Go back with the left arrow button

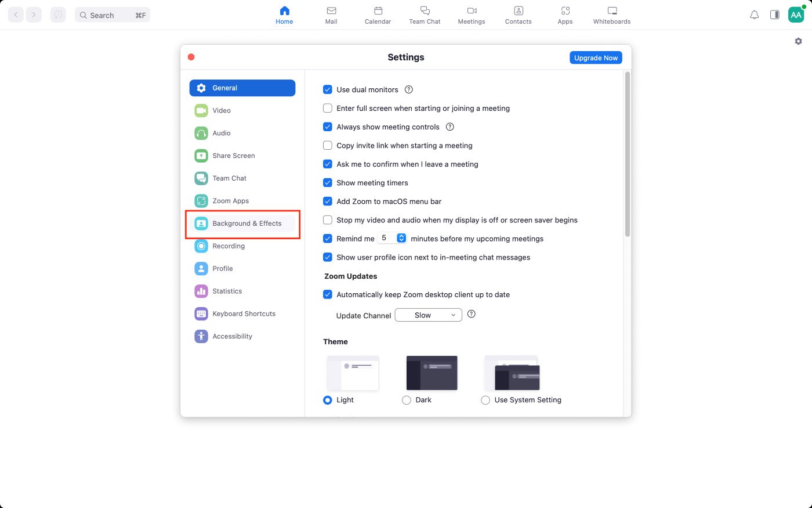coord(16,15)
